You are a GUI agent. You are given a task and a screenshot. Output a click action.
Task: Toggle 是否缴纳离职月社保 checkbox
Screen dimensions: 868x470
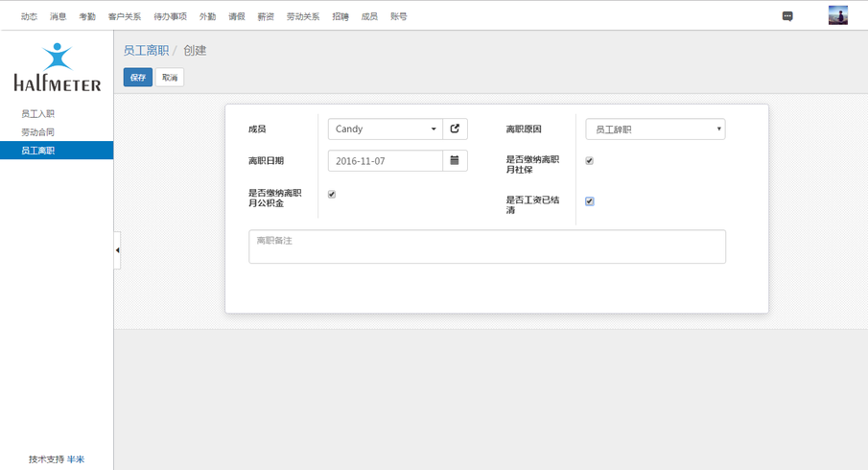pyautogui.click(x=589, y=161)
